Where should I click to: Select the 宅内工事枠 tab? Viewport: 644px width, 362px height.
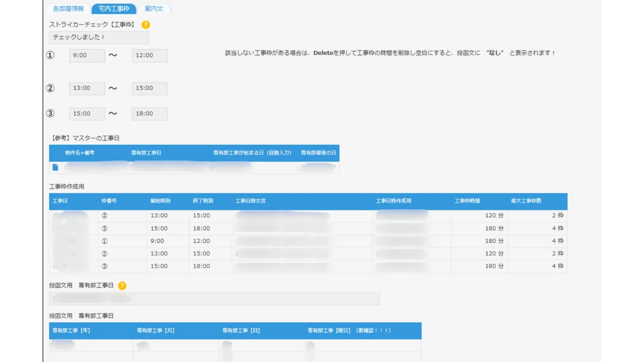(114, 9)
